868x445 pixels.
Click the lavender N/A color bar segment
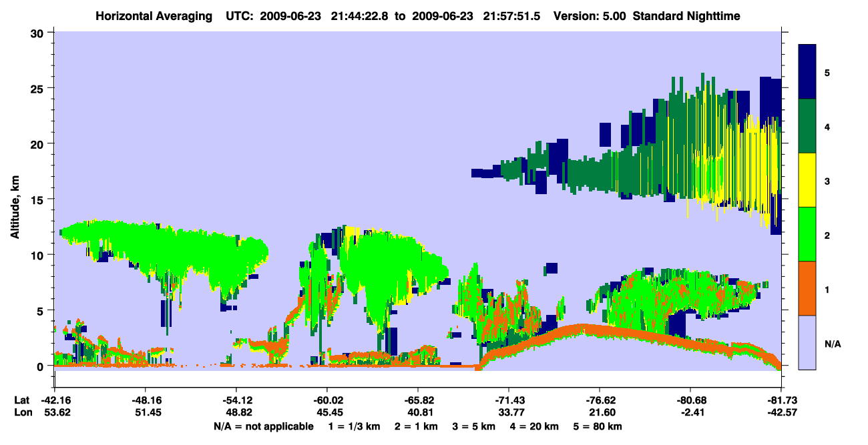tap(807, 342)
